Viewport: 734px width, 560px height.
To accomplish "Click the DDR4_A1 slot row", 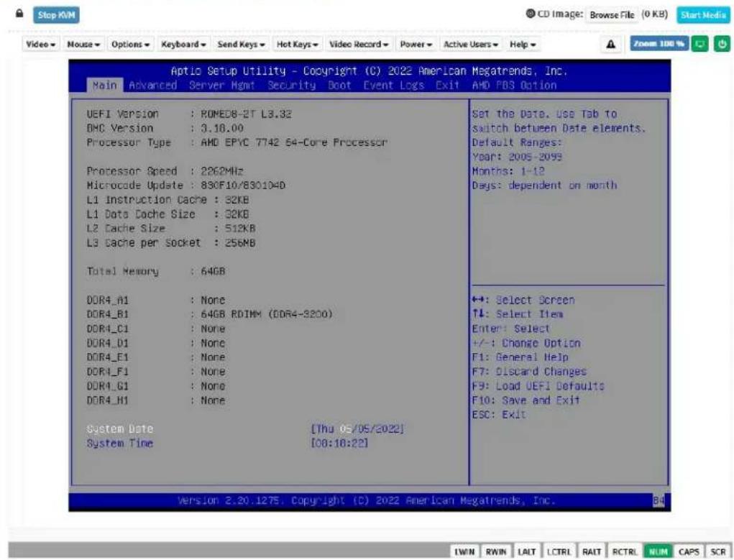I will [x=156, y=300].
